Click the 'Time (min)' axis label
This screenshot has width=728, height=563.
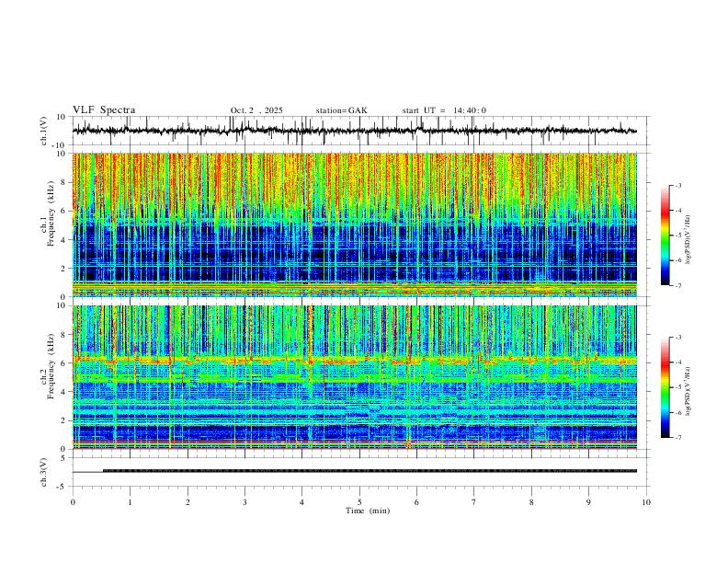(368, 511)
